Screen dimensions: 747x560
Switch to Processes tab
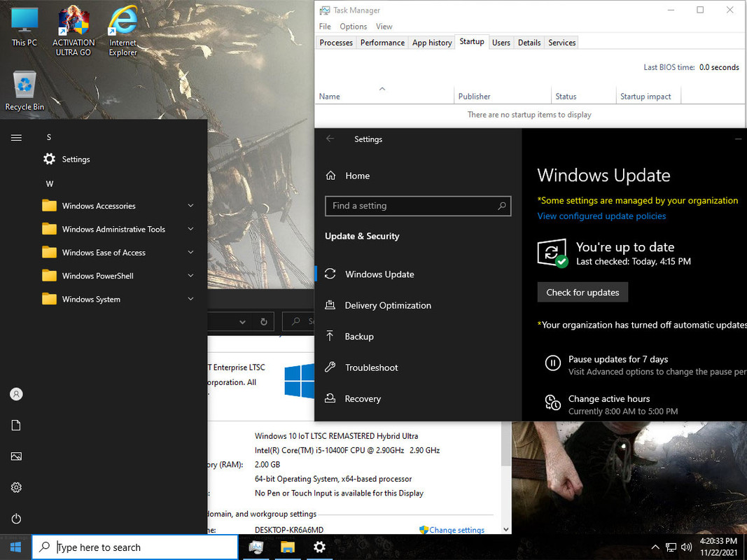pyautogui.click(x=336, y=43)
